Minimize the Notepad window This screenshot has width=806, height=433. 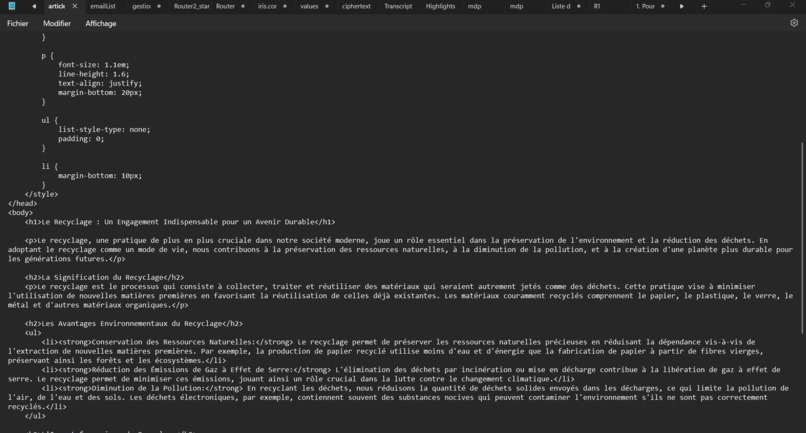point(743,5)
